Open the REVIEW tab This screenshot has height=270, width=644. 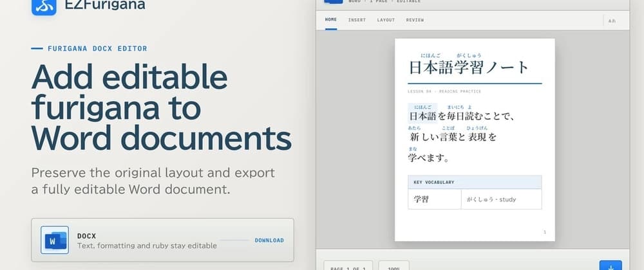tap(415, 20)
